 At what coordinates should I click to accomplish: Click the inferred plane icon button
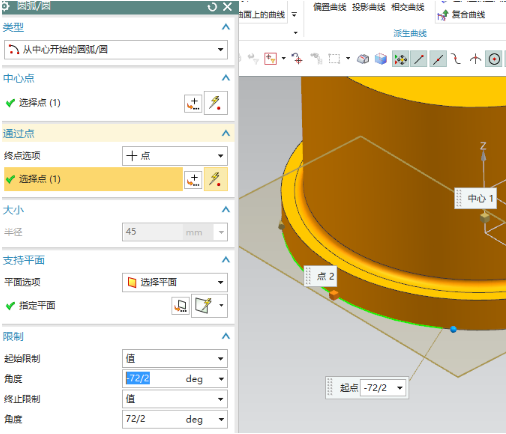[203, 305]
